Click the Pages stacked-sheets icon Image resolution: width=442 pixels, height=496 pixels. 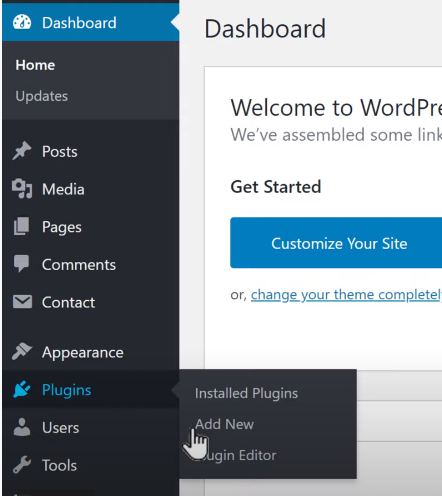coord(22,226)
